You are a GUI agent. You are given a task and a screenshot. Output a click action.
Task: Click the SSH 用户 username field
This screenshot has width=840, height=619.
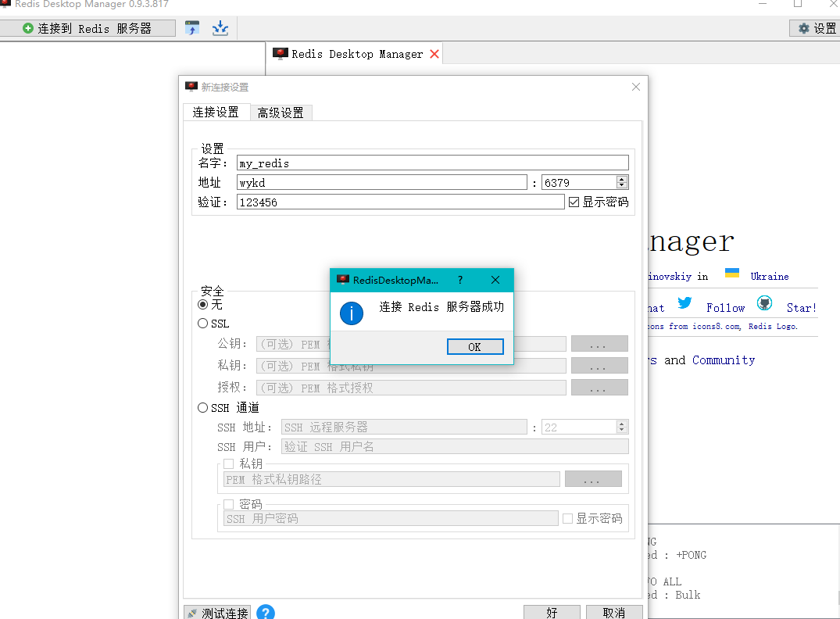(455, 446)
